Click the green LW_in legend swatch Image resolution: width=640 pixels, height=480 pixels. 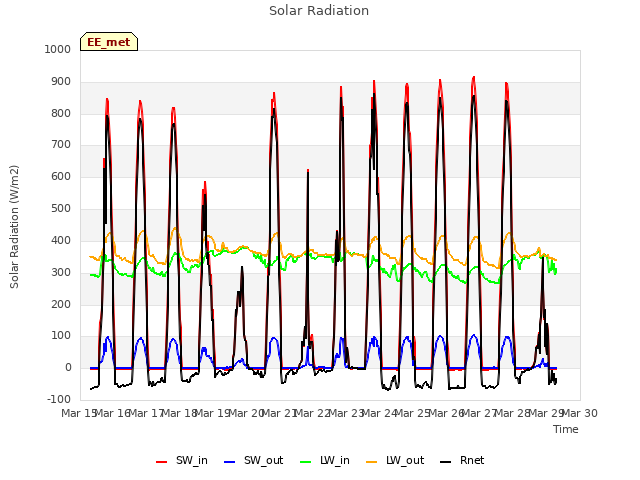(306, 462)
